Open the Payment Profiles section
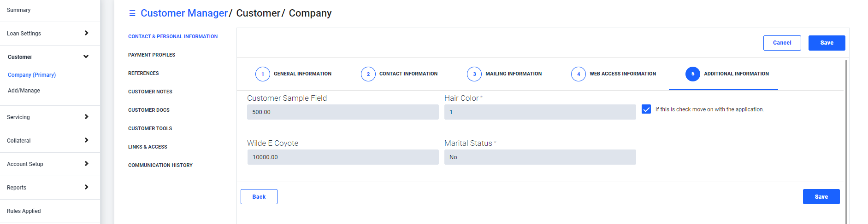Image resolution: width=868 pixels, height=224 pixels. point(152,55)
